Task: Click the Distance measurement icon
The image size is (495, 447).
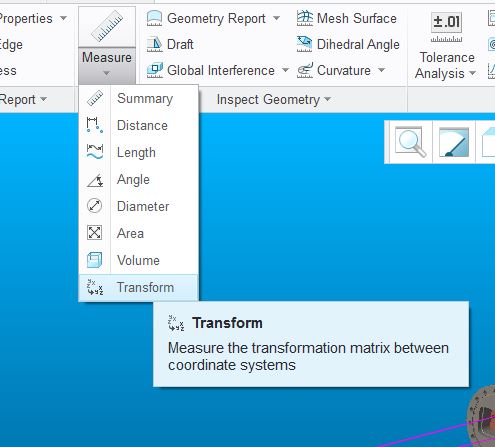Action: [95, 125]
